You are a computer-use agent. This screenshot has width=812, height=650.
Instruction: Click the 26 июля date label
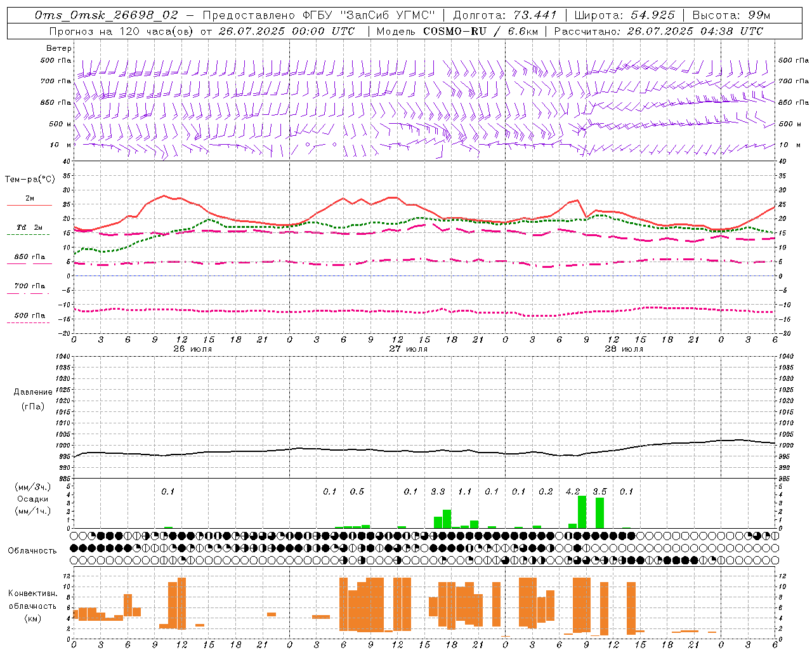(x=192, y=349)
